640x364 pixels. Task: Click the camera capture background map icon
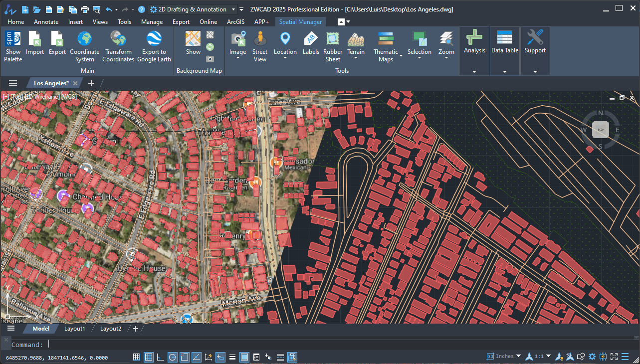click(210, 58)
